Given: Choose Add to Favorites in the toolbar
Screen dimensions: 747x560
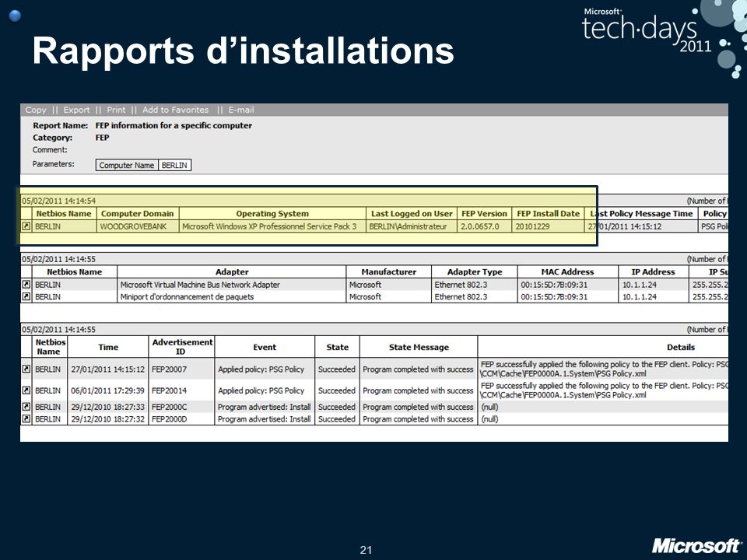Looking at the screenshot, I should (175, 110).
